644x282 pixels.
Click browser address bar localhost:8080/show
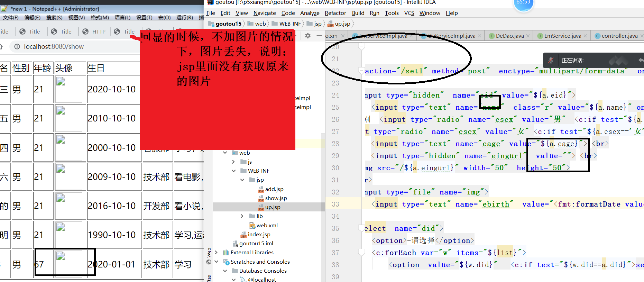click(54, 46)
